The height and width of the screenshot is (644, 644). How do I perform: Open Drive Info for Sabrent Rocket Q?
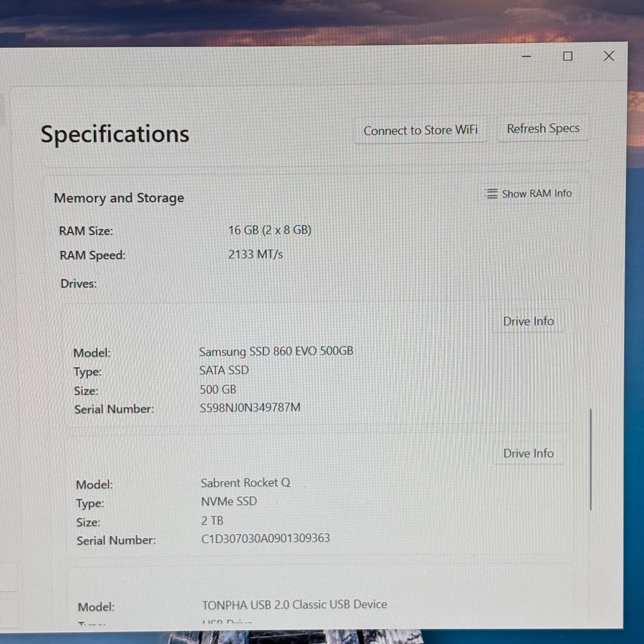click(528, 453)
